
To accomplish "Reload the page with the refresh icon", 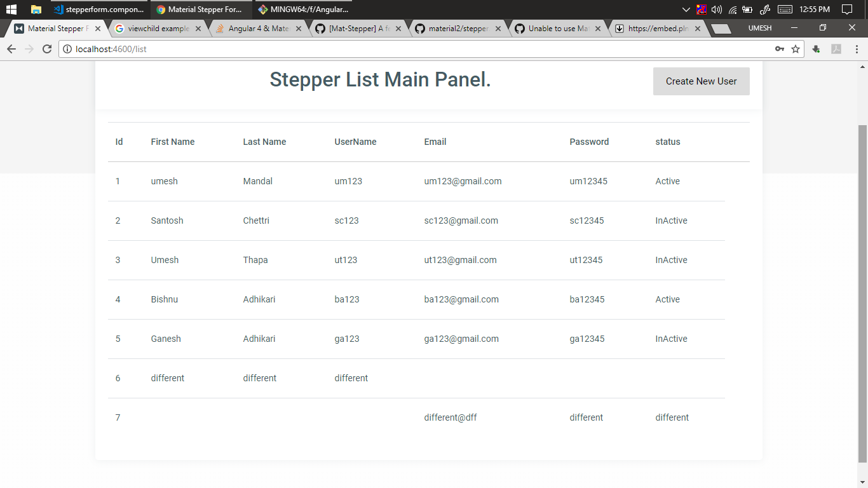I will [x=47, y=49].
